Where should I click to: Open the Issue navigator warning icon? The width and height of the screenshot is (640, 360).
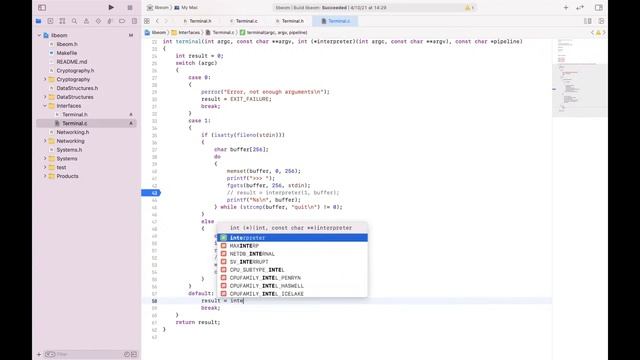[86, 21]
